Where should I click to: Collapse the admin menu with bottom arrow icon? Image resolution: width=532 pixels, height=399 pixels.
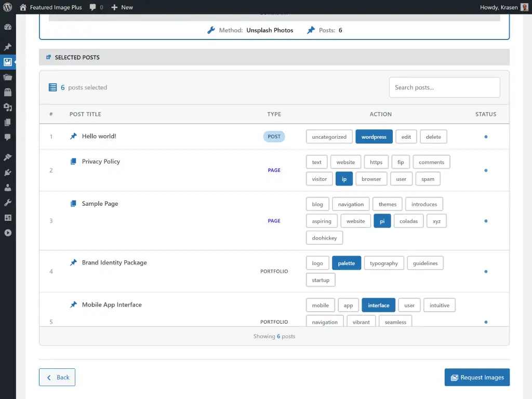(x=8, y=233)
